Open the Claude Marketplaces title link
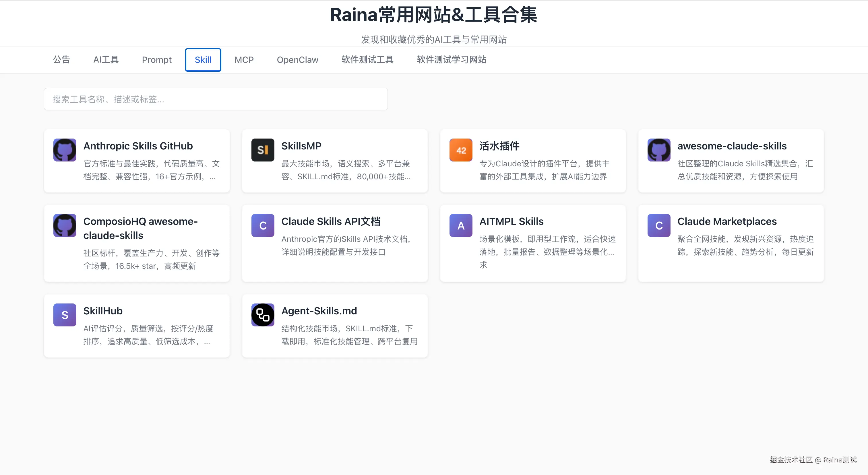Viewport: 868px width, 475px height. (727, 221)
